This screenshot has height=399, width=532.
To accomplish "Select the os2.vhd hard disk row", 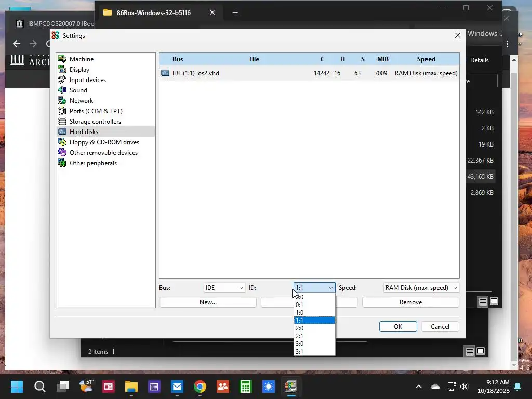I will [x=309, y=73].
